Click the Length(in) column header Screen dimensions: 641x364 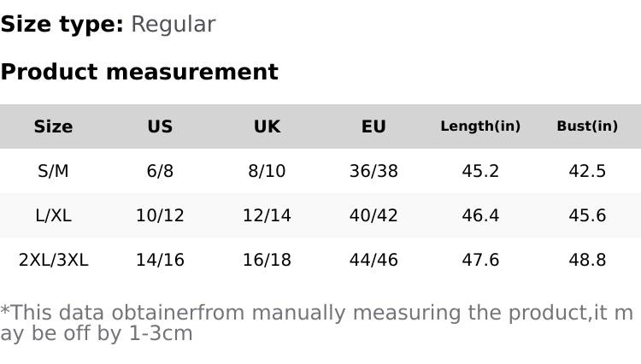coord(480,126)
